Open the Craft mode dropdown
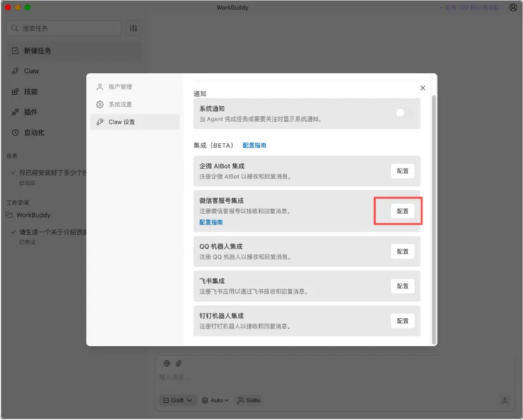The width and height of the screenshot is (523, 420). tap(178, 400)
